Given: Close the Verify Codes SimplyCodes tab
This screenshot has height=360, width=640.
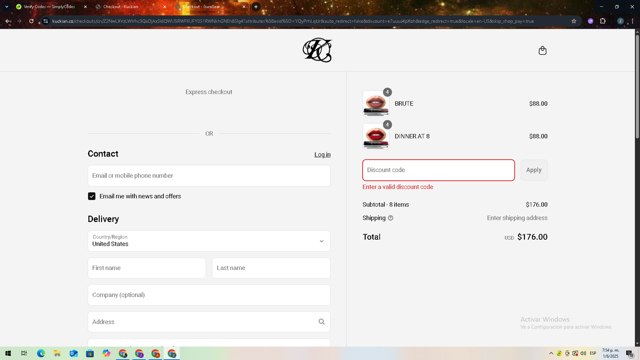Looking at the screenshot, I should click(x=85, y=7).
